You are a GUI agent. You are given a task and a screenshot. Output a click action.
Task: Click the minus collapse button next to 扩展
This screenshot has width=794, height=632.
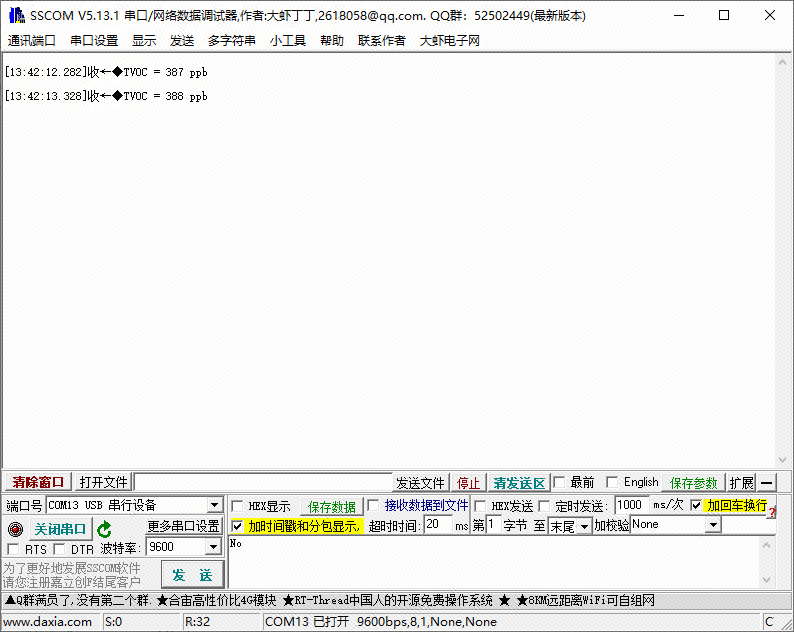767,483
